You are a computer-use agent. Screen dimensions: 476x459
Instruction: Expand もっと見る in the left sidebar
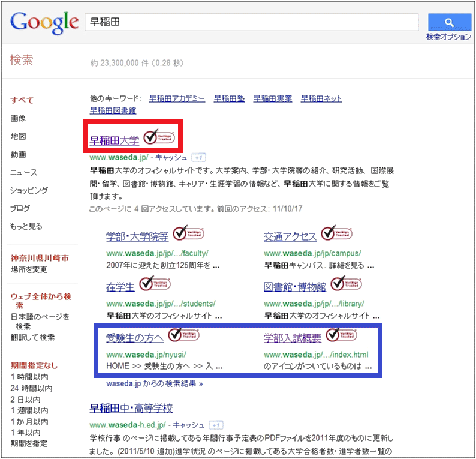click(x=26, y=226)
